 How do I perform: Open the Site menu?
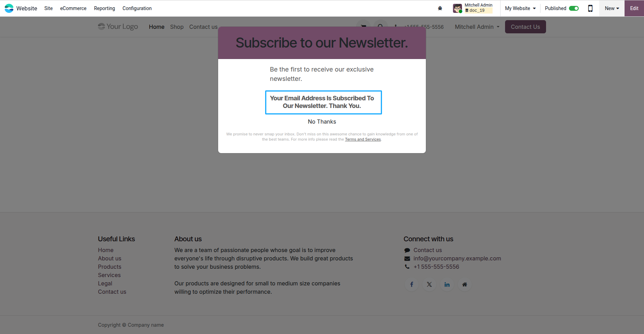(49, 8)
